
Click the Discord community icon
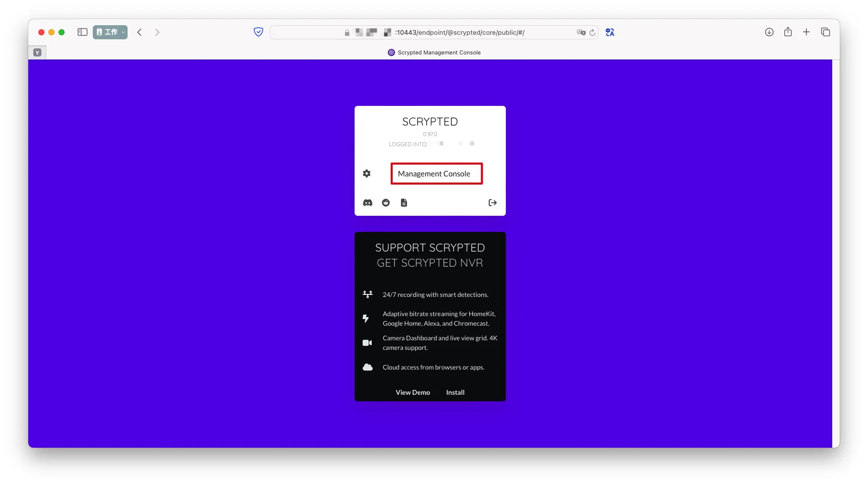368,203
